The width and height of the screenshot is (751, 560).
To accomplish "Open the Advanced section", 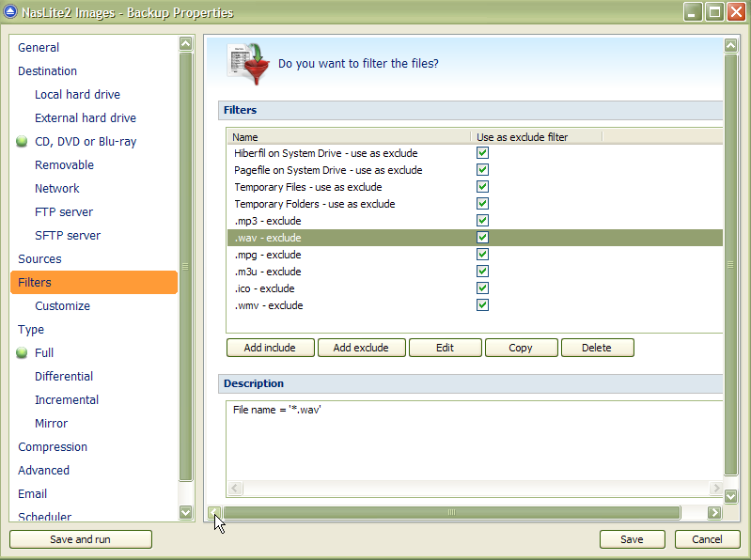I will 43,471.
